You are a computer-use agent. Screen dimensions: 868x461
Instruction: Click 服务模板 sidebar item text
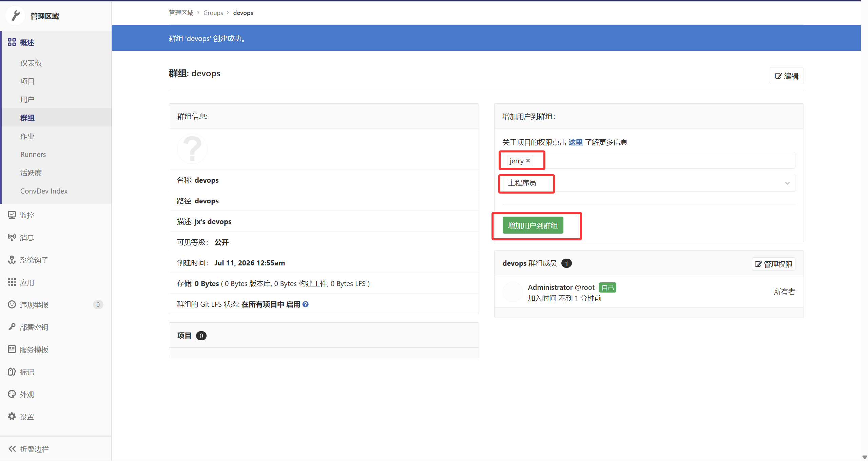click(34, 349)
